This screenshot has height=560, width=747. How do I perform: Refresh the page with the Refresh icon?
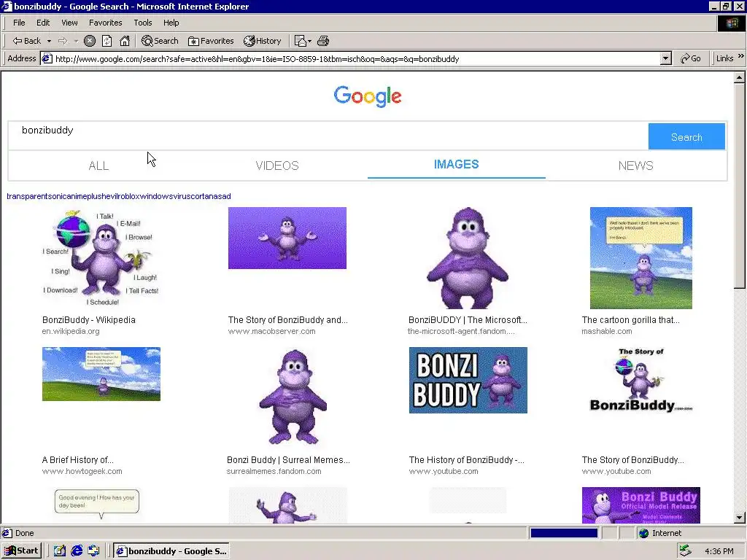click(107, 41)
